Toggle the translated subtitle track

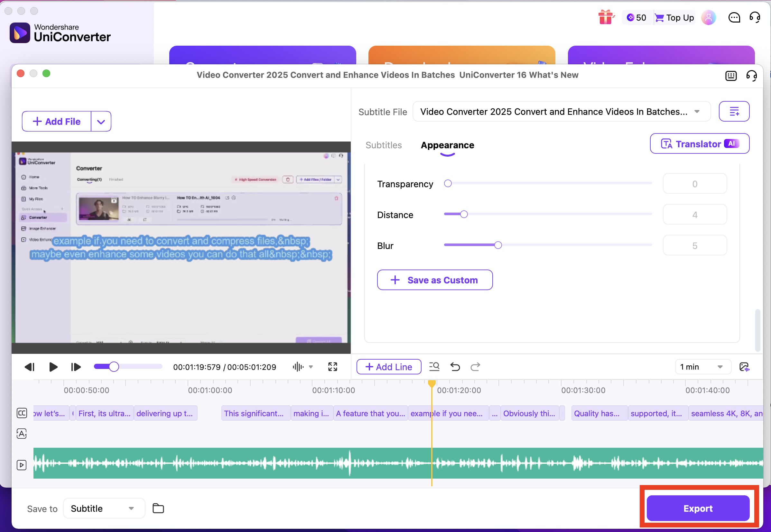22,434
